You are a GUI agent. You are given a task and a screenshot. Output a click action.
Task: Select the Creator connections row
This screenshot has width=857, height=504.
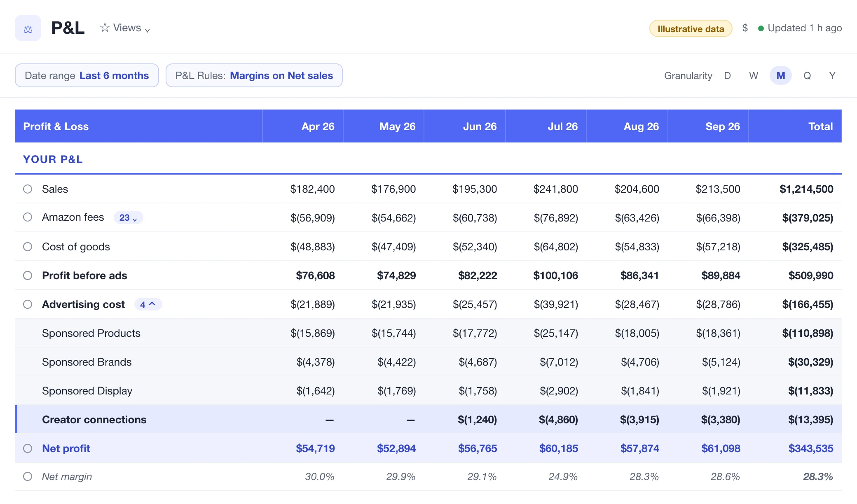coord(428,419)
